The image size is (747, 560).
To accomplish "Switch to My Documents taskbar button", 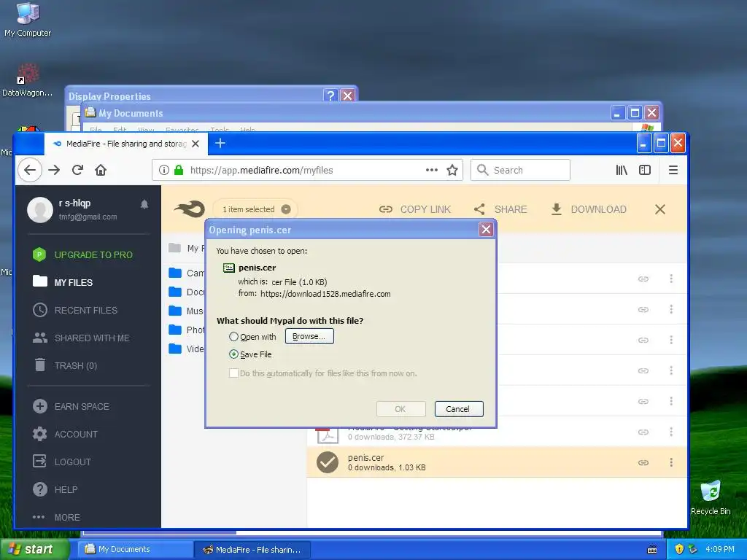I will click(x=135, y=549).
